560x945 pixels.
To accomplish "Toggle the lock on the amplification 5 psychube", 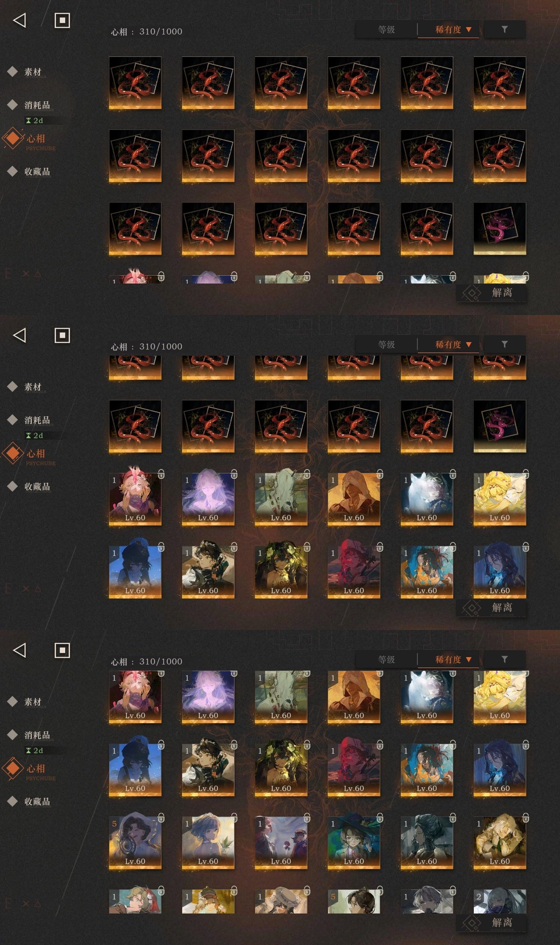I will (161, 817).
